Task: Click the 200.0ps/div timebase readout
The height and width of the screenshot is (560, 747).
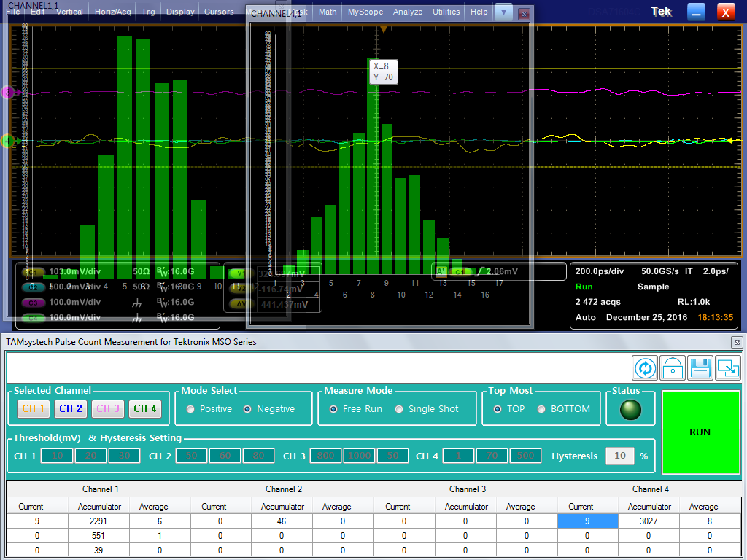Action: 600,271
